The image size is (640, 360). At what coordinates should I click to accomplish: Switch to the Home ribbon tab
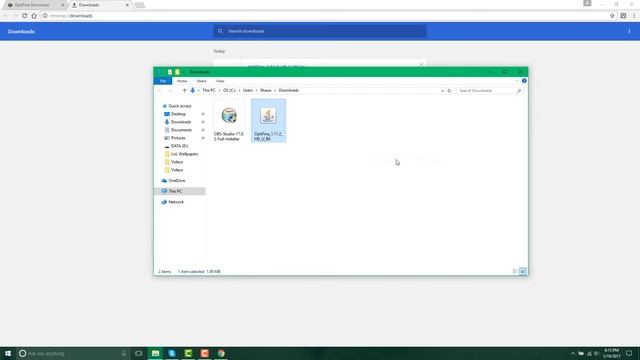182,81
